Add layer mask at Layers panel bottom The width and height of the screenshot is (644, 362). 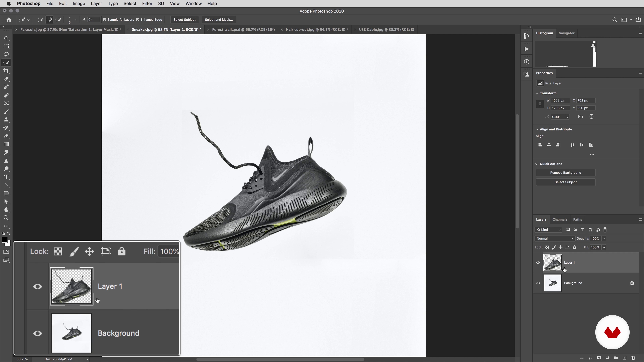pos(599,358)
